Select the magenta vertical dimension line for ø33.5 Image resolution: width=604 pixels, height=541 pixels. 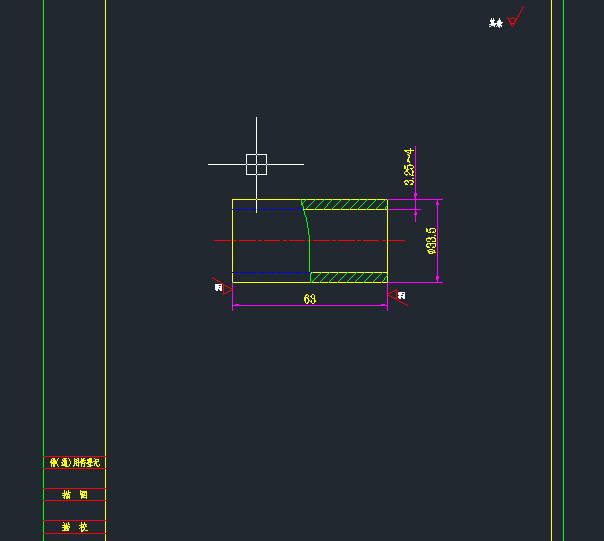(x=437, y=241)
